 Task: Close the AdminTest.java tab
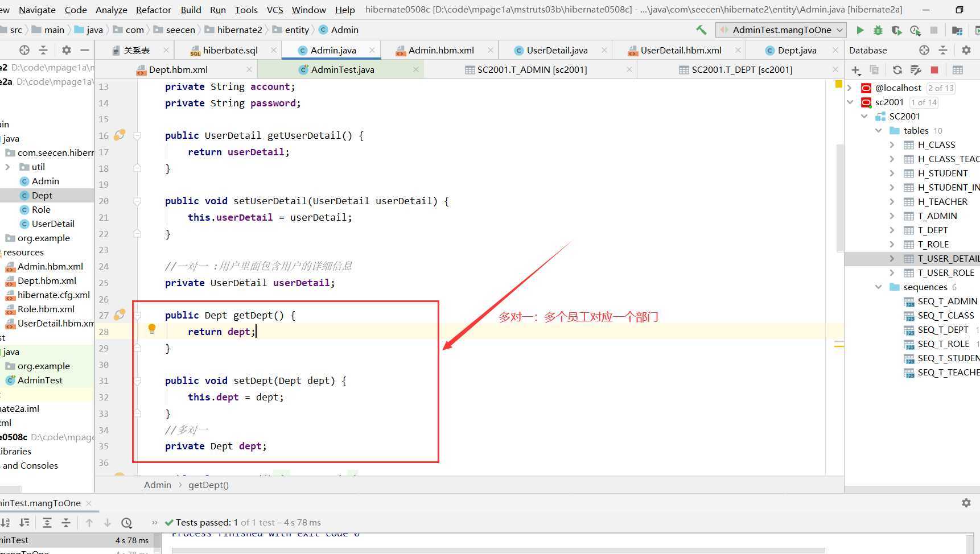pos(416,69)
